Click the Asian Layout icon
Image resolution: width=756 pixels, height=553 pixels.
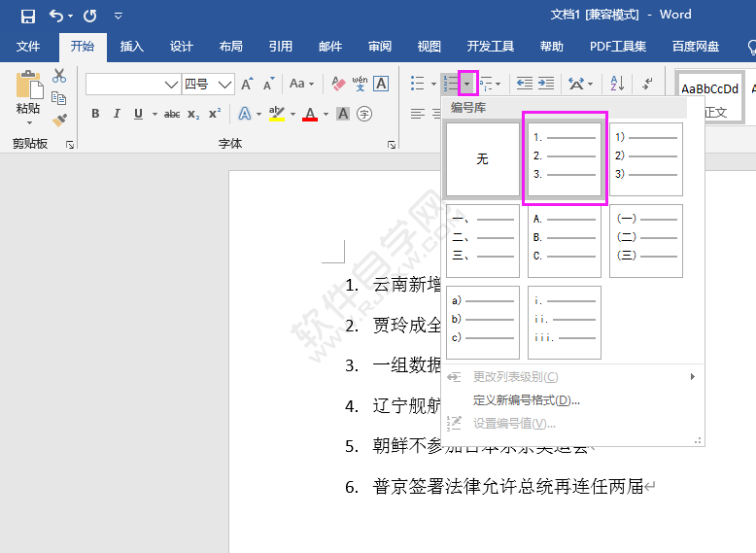576,84
